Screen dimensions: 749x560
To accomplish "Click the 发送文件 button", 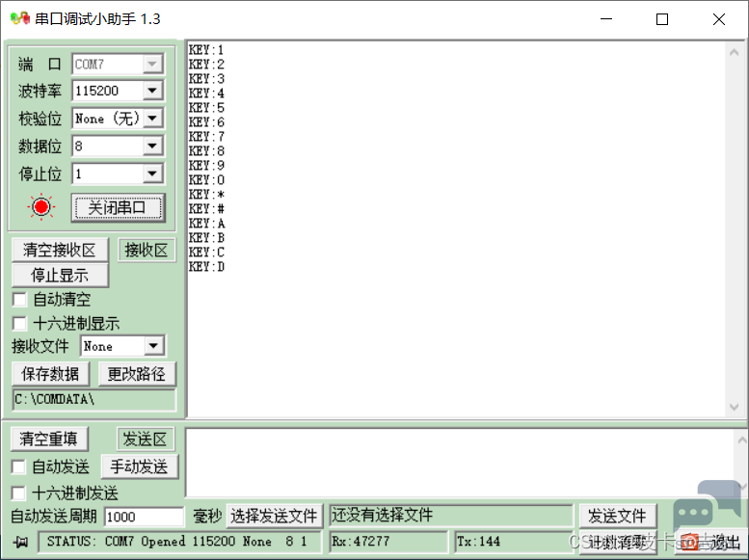I will (x=618, y=516).
